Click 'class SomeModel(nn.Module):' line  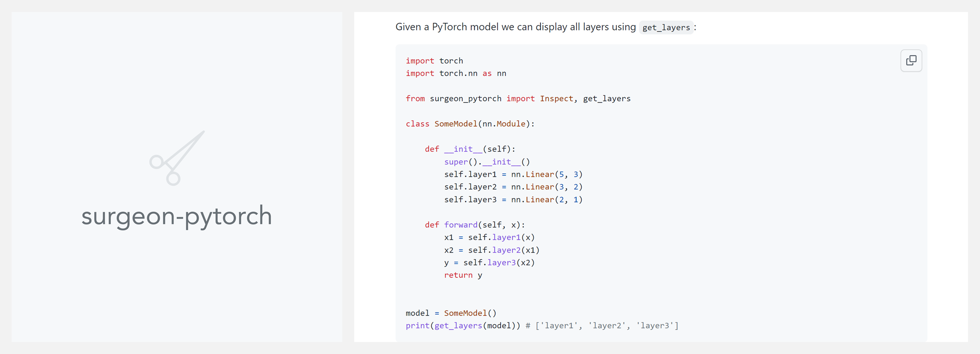point(470,124)
